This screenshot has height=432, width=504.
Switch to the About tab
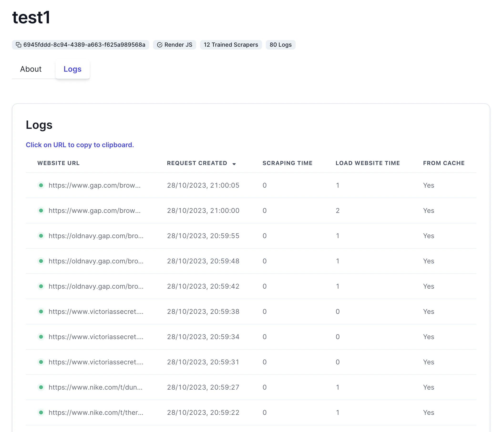pos(31,69)
